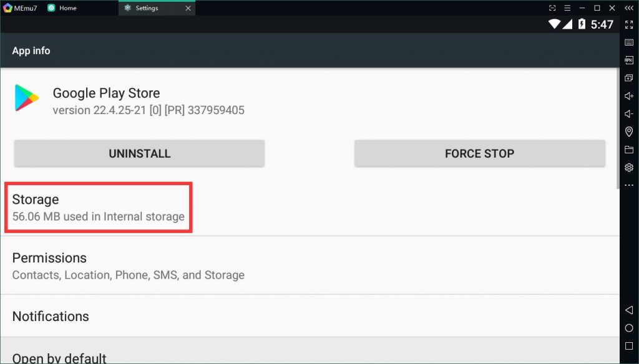Open the shared folder icon
Image resolution: width=639 pixels, height=364 pixels.
[629, 150]
